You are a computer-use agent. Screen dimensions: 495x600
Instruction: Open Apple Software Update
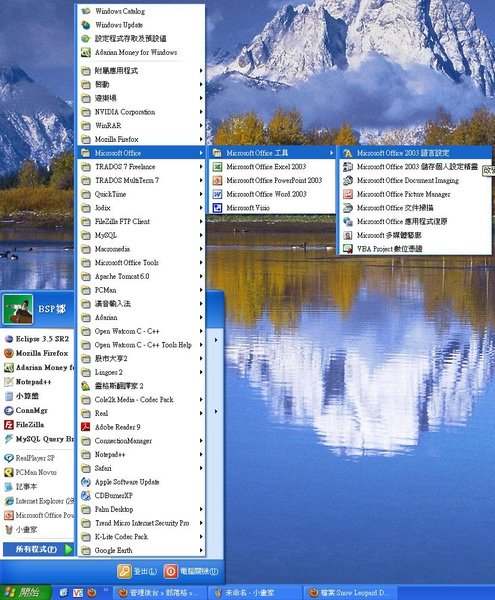pyautogui.click(x=141, y=482)
